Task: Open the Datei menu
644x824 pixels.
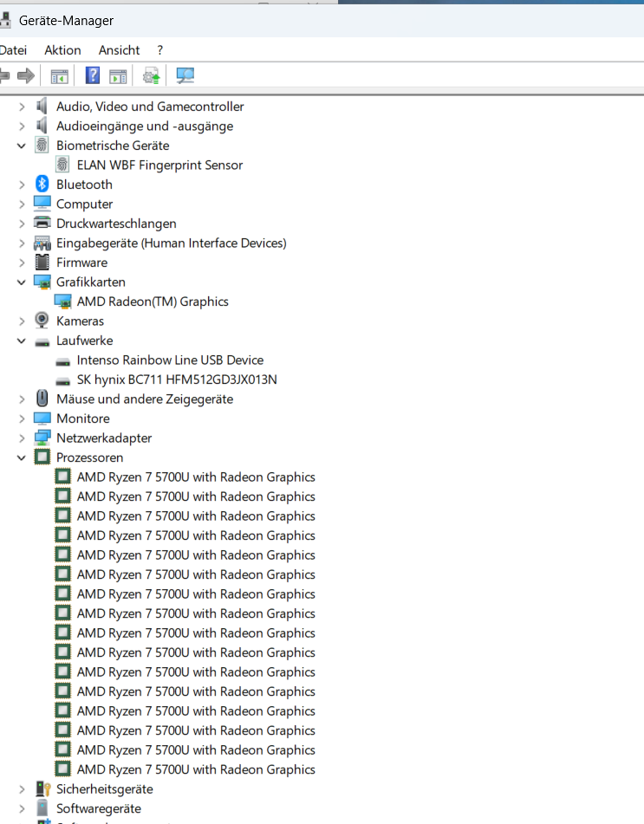Action: click(13, 50)
